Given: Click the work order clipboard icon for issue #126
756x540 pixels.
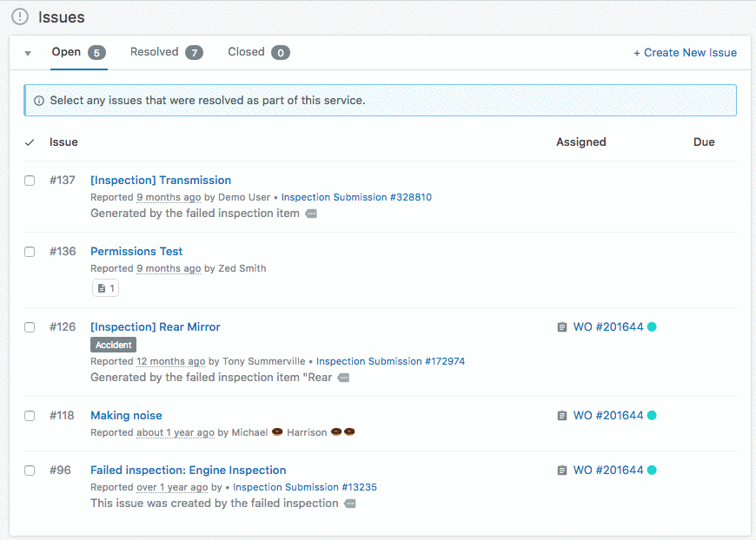Looking at the screenshot, I should click(x=562, y=327).
